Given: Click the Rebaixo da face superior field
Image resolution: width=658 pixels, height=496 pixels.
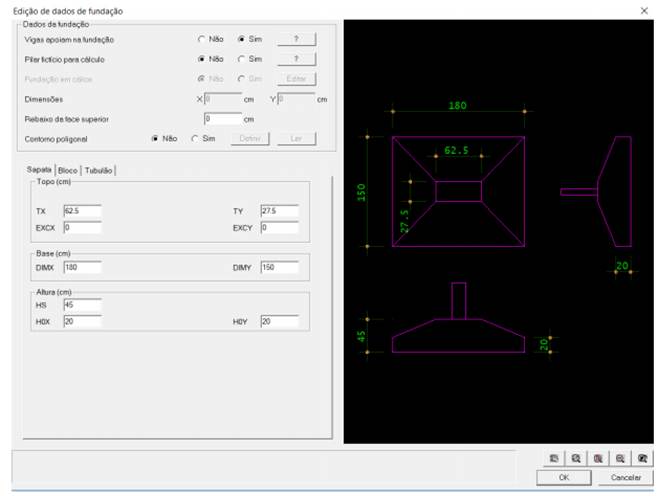Looking at the screenshot, I should pyautogui.click(x=223, y=119).
